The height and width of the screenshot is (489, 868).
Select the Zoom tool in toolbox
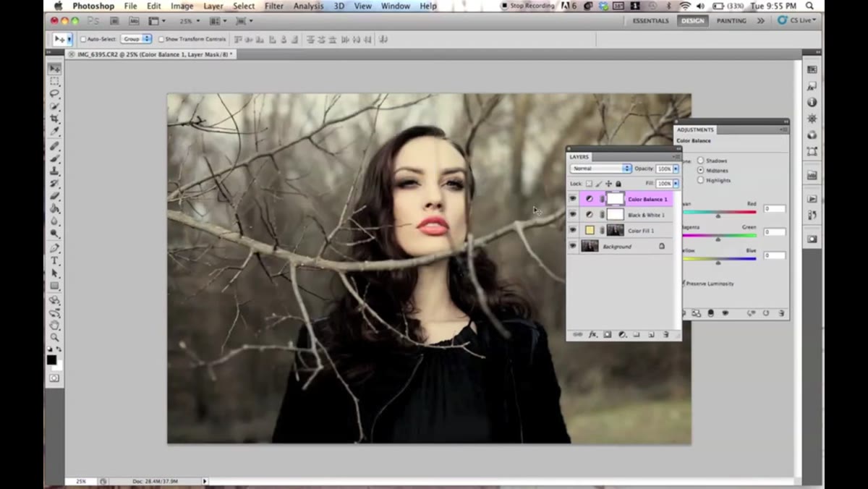point(54,338)
